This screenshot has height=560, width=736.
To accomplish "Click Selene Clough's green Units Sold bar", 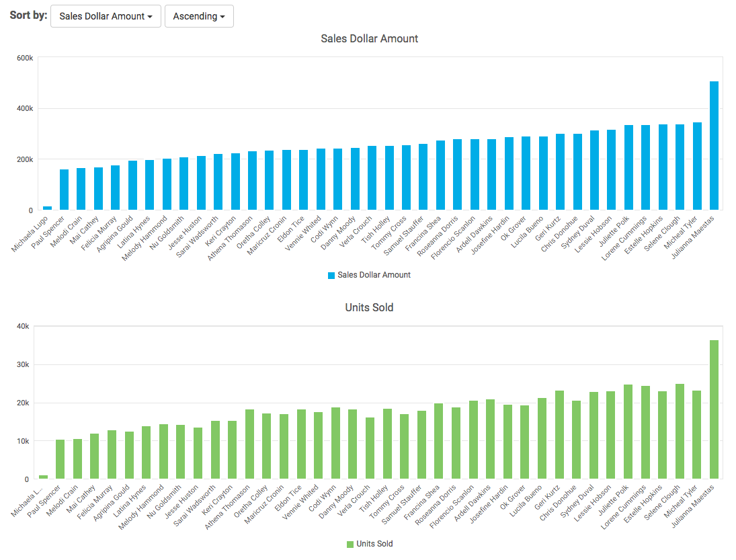I will click(x=680, y=432).
